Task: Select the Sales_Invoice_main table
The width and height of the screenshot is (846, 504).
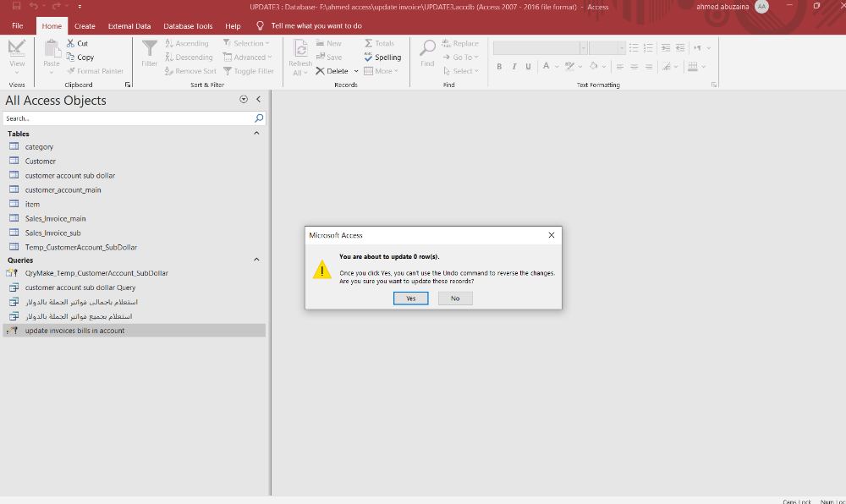Action: point(55,218)
